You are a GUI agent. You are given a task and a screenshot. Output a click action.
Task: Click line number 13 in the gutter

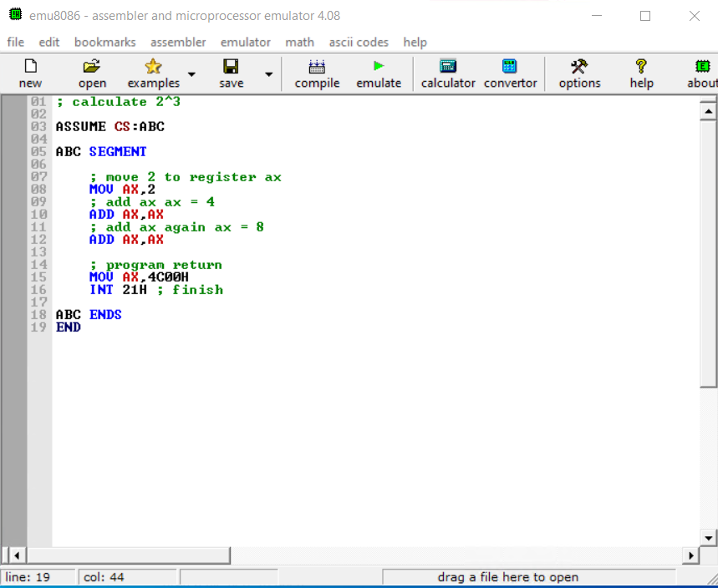pyautogui.click(x=39, y=251)
